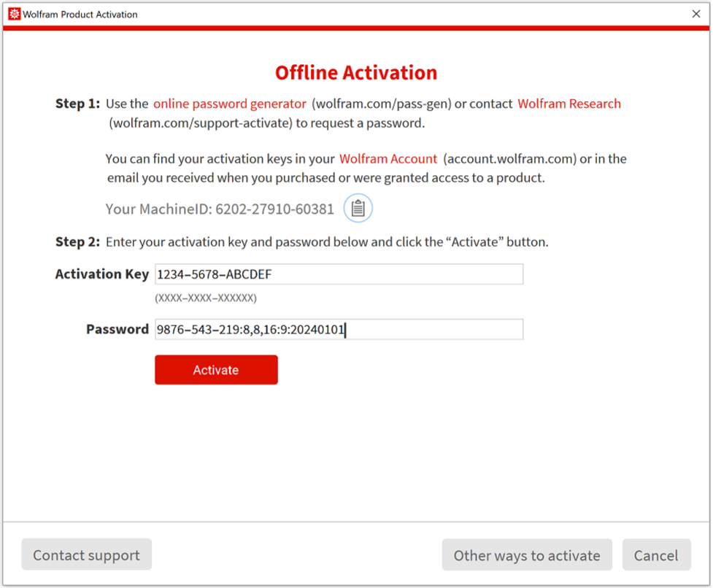Open the Wolfram Account link
Viewport: 724px width, 588px height.
[x=388, y=158]
